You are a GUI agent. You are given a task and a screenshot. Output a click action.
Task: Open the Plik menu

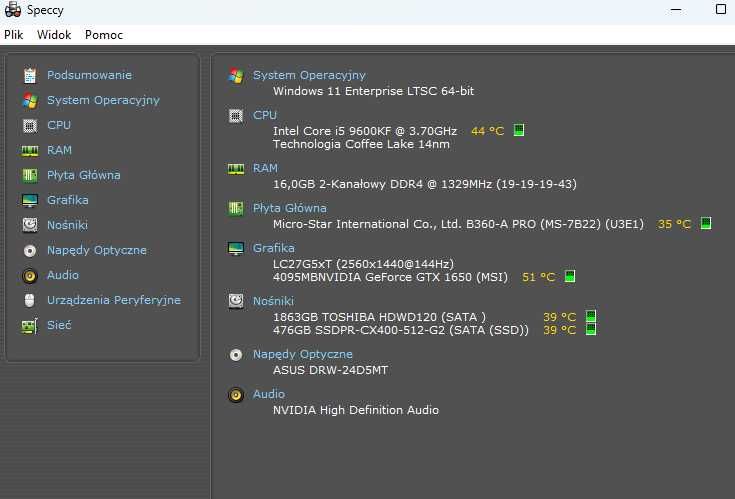tap(14, 35)
